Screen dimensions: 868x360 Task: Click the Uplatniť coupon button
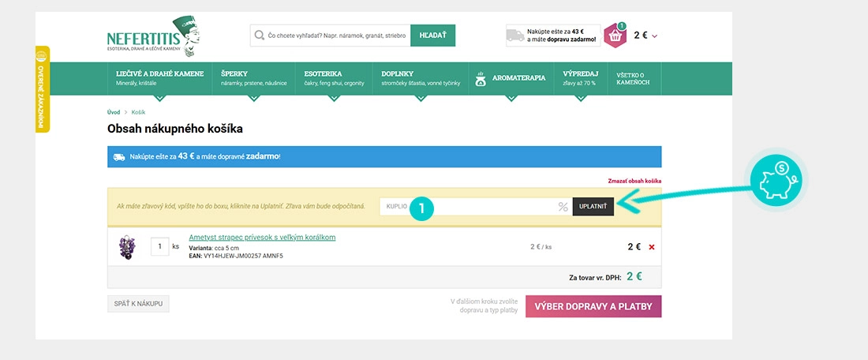(593, 206)
